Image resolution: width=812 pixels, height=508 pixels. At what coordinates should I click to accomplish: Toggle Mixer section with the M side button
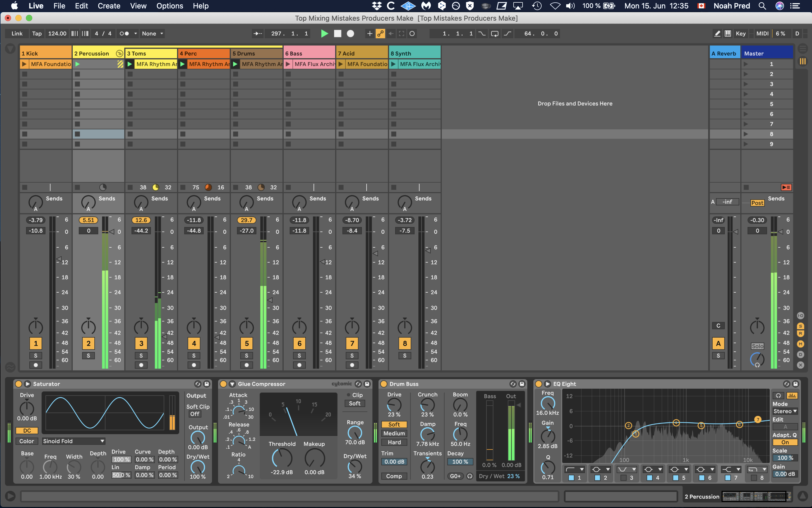(801, 344)
